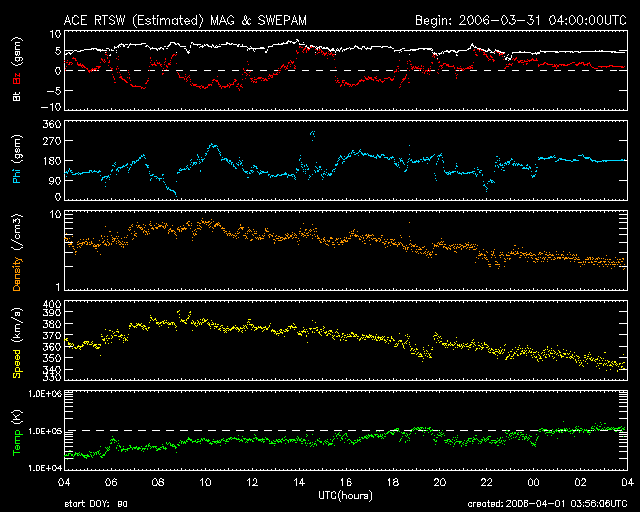Click the 'Begin: 2006-03-31 04:00:00UTC' header text
Image resolution: width=640 pixels, height=512 pixels.
521,20
